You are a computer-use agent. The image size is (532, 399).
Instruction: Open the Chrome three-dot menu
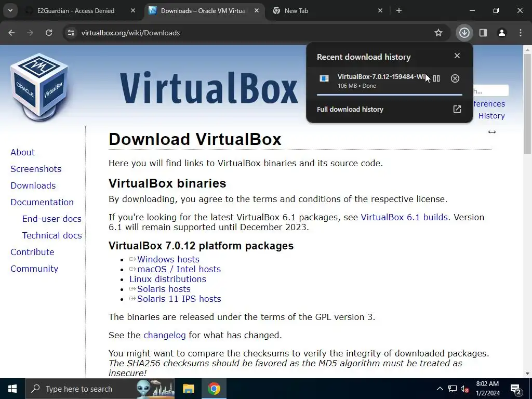[x=521, y=33]
